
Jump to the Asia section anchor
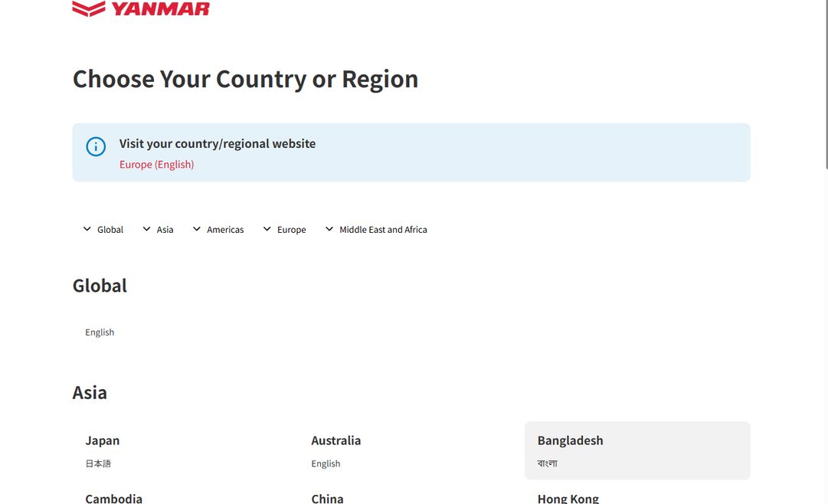point(158,229)
